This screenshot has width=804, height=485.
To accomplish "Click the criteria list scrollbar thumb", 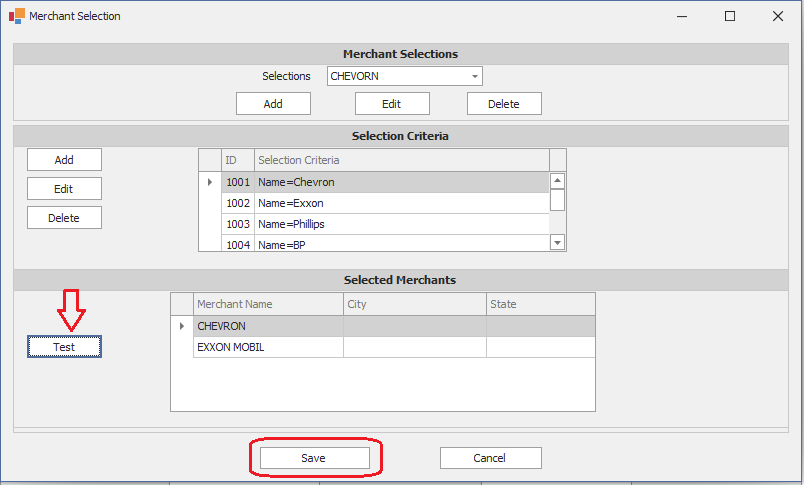I will tap(557, 200).
